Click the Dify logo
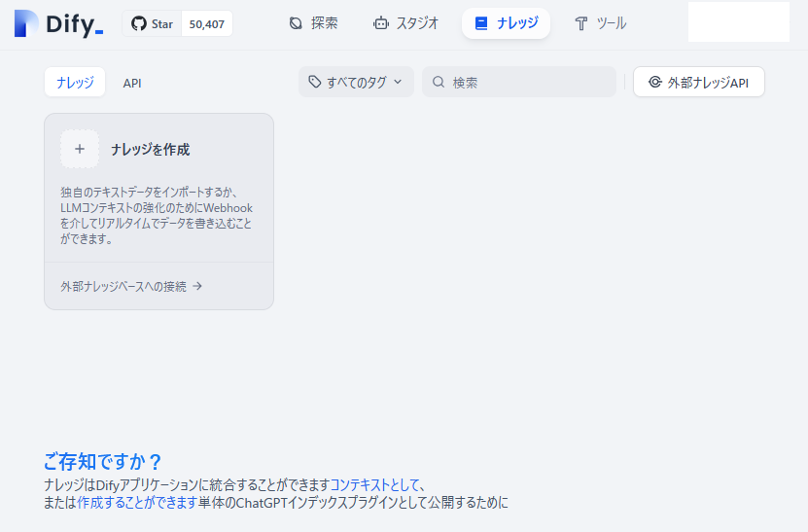This screenshot has height=532, width=808. [x=58, y=23]
